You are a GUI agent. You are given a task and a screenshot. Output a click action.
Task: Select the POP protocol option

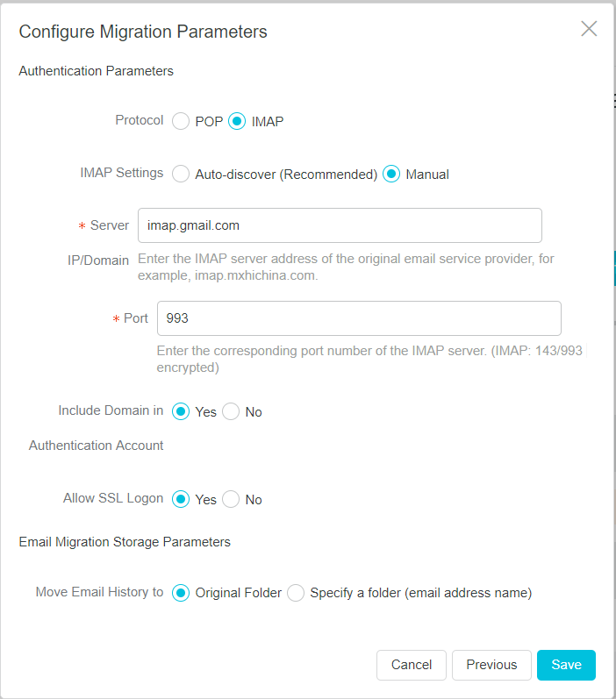pos(181,122)
